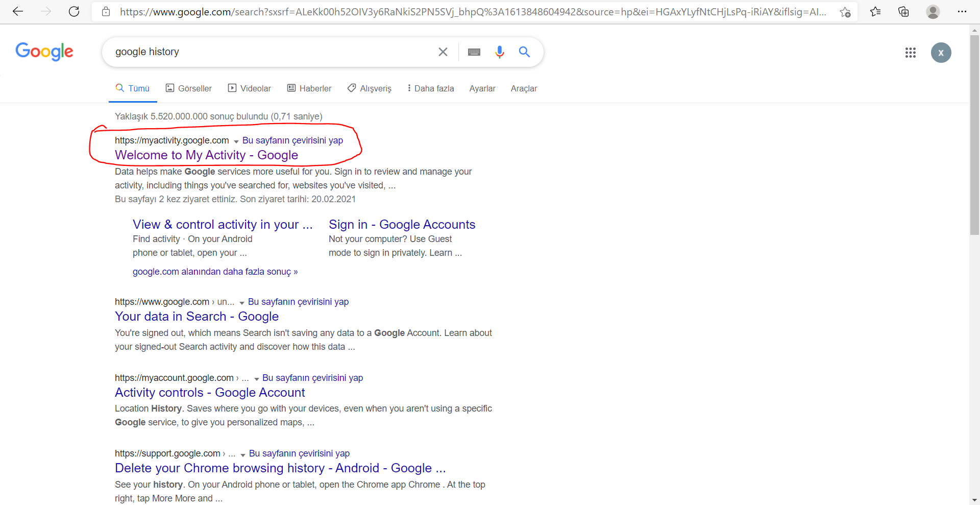Add this page to favorites with the star-plus icon
The width and height of the screenshot is (980, 505).
pyautogui.click(x=845, y=12)
